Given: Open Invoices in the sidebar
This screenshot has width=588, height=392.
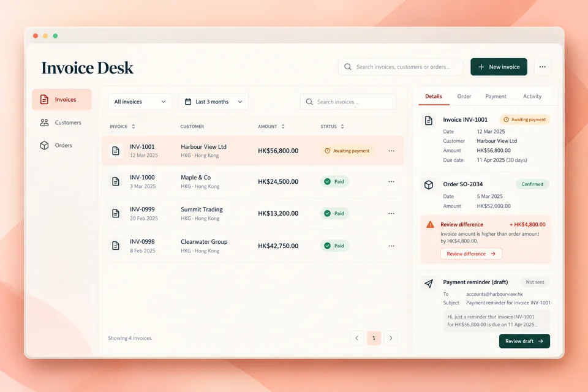Looking at the screenshot, I should 61,99.
